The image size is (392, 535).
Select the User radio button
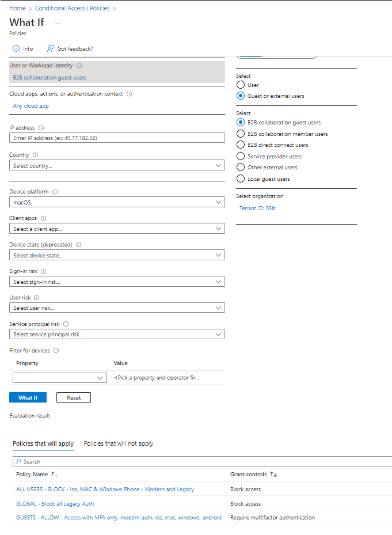click(241, 85)
